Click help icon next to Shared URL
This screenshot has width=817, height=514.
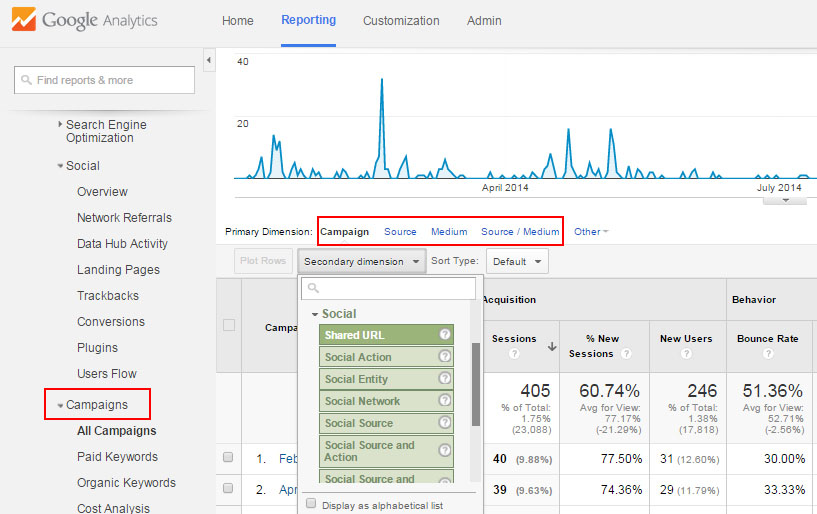coord(445,335)
